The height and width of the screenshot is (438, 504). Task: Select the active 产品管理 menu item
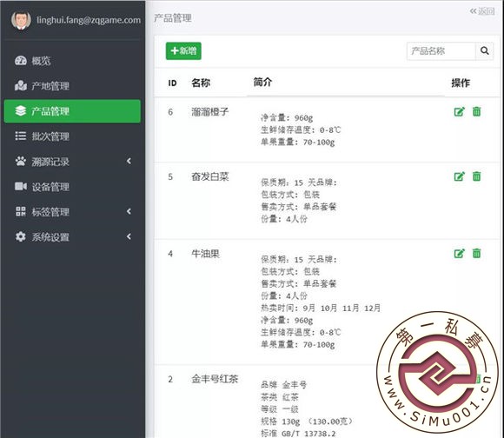pyautogui.click(x=72, y=111)
